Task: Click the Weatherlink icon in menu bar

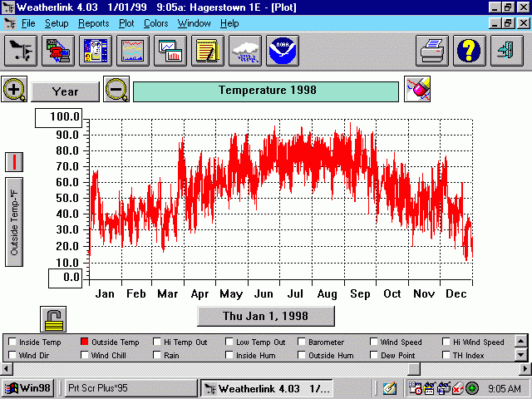Action: (x=9, y=23)
